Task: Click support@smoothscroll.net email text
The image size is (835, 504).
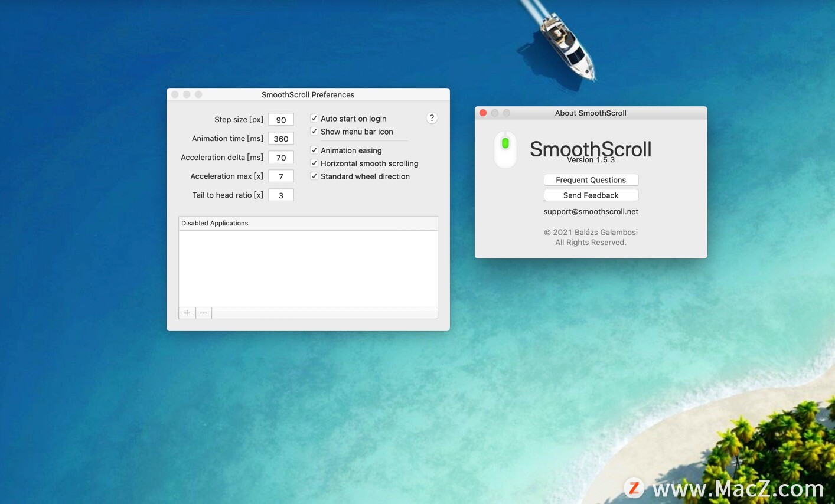Action: click(x=591, y=211)
